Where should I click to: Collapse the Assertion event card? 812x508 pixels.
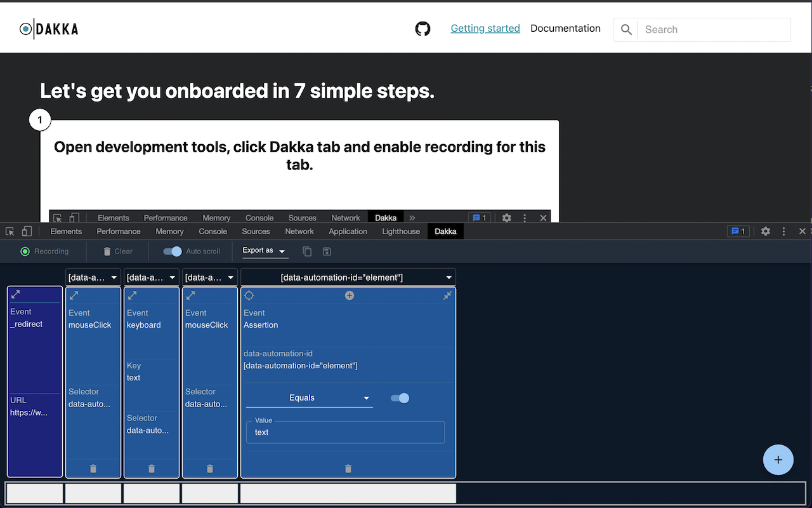click(x=447, y=296)
